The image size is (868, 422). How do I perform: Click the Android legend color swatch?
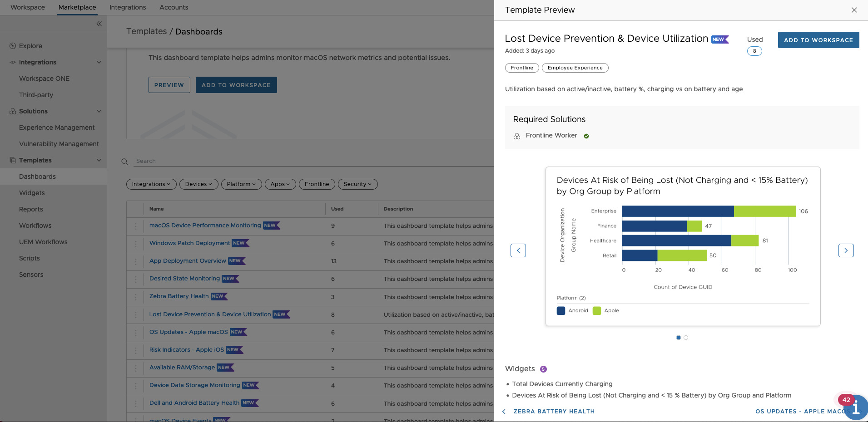tap(561, 311)
